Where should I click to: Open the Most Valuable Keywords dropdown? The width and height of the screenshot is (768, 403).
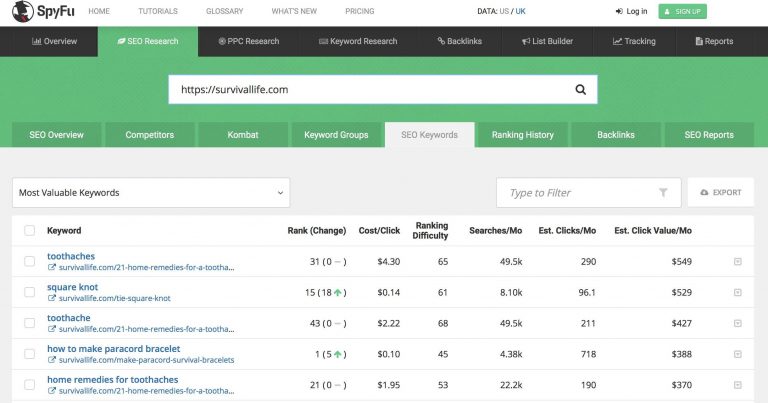coord(151,193)
